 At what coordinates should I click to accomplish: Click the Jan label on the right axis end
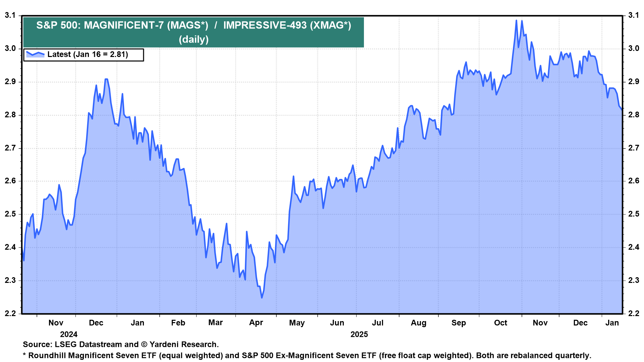pos(612,323)
